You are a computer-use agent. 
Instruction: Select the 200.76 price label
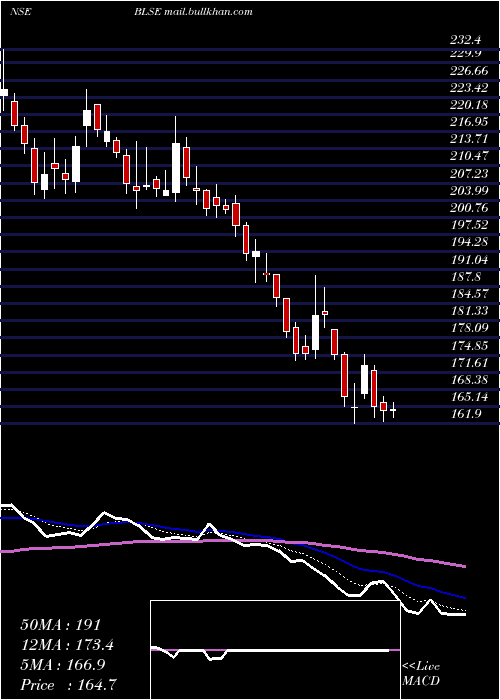coord(470,208)
